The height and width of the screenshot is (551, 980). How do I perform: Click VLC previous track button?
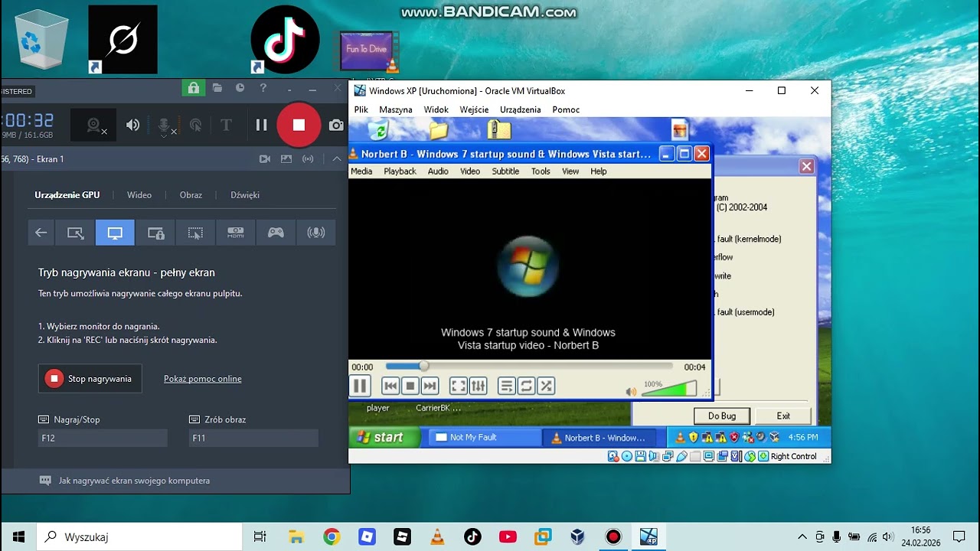390,386
